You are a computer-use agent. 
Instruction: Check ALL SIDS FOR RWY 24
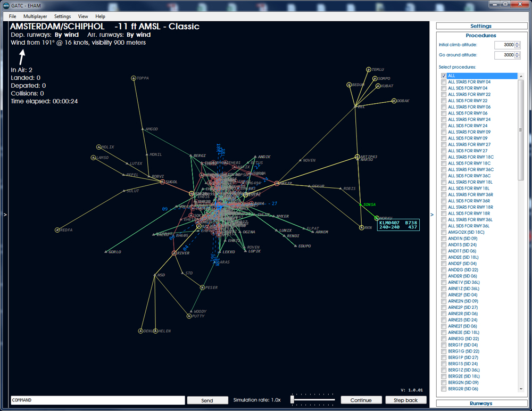tap(444, 126)
